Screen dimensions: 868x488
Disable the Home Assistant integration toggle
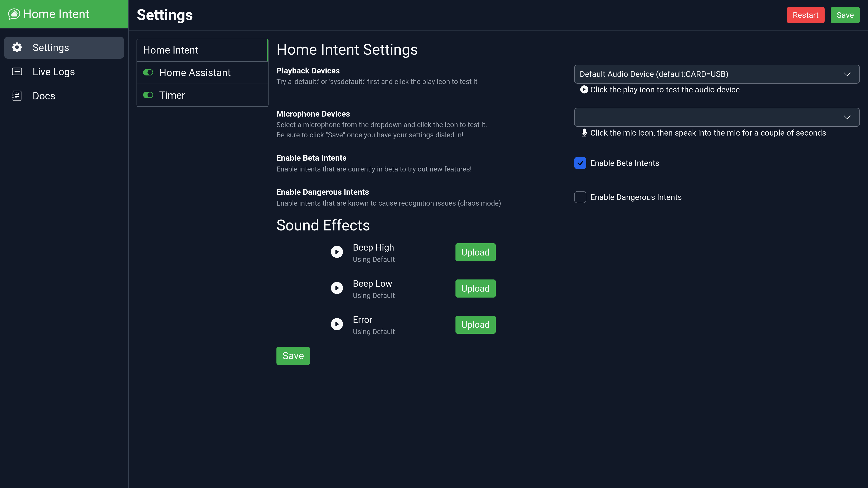pyautogui.click(x=148, y=72)
